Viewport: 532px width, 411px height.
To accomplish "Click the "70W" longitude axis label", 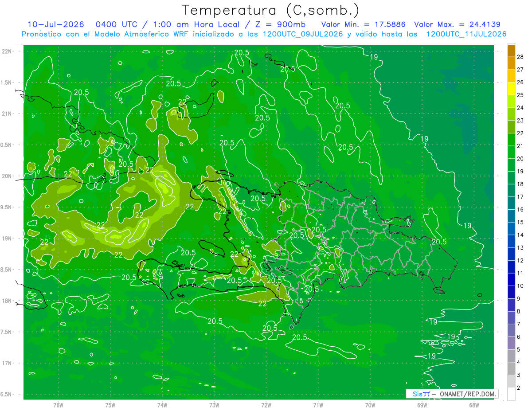I will click(x=370, y=406).
